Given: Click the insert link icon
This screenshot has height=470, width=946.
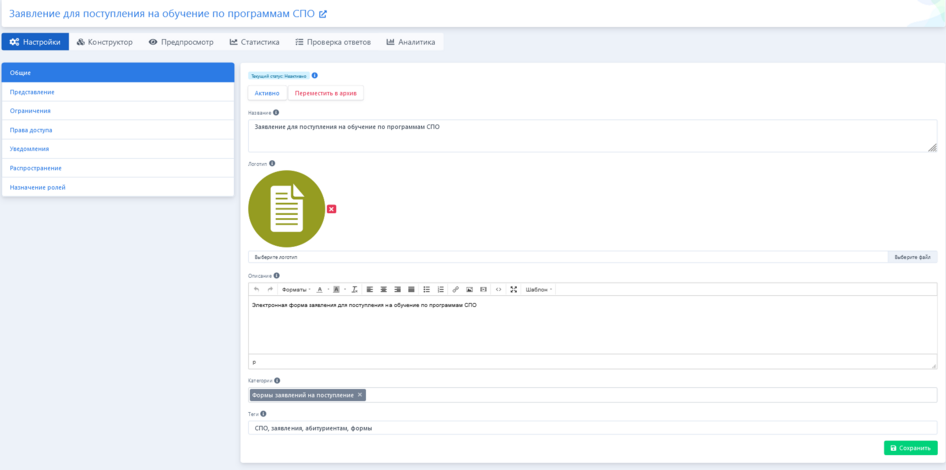Looking at the screenshot, I should [456, 289].
